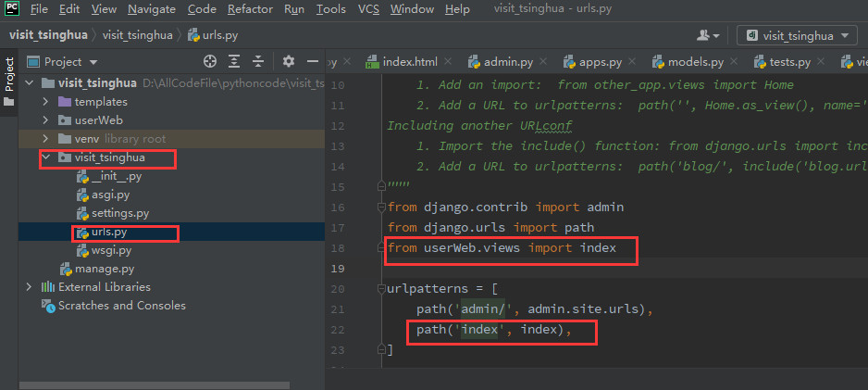Click the Expand All icon in Project panel

pos(235,61)
